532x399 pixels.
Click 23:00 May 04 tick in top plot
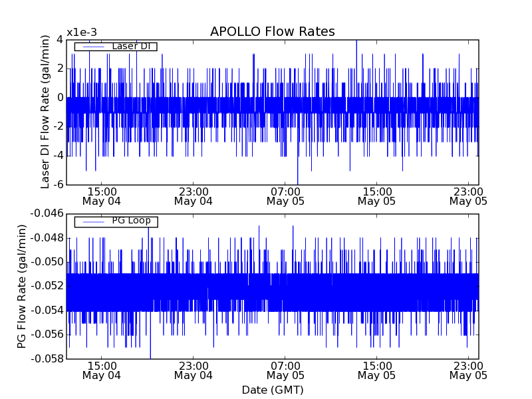coord(193,195)
